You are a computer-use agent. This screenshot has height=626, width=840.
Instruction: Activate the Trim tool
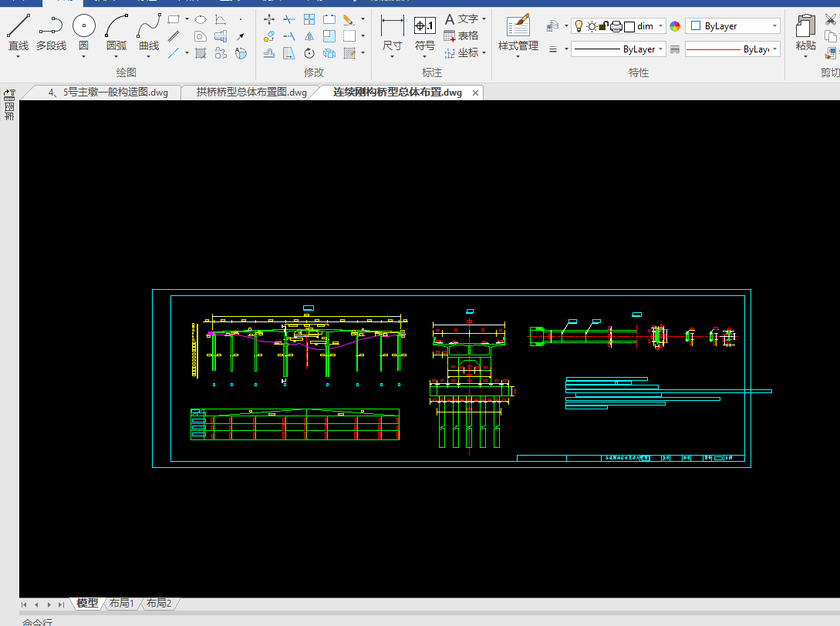tap(289, 20)
